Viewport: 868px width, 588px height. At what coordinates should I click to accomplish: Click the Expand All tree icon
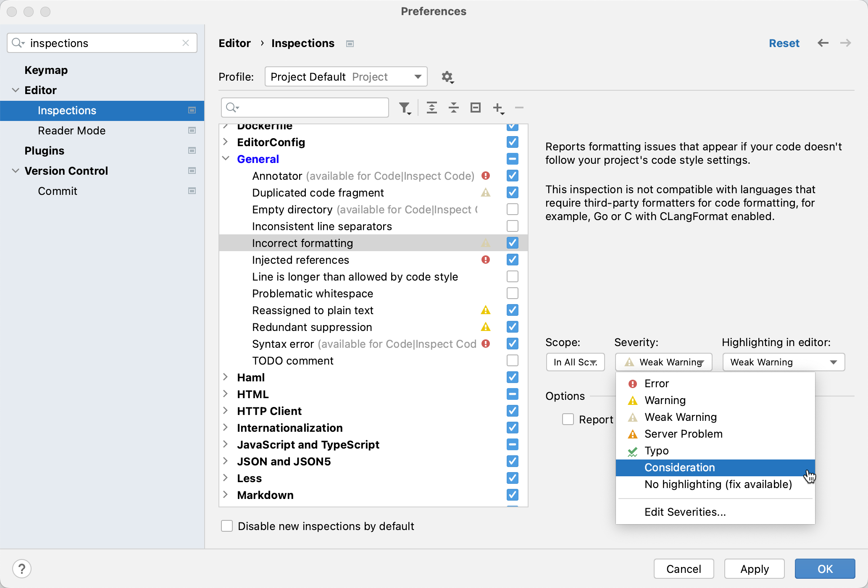[431, 108]
